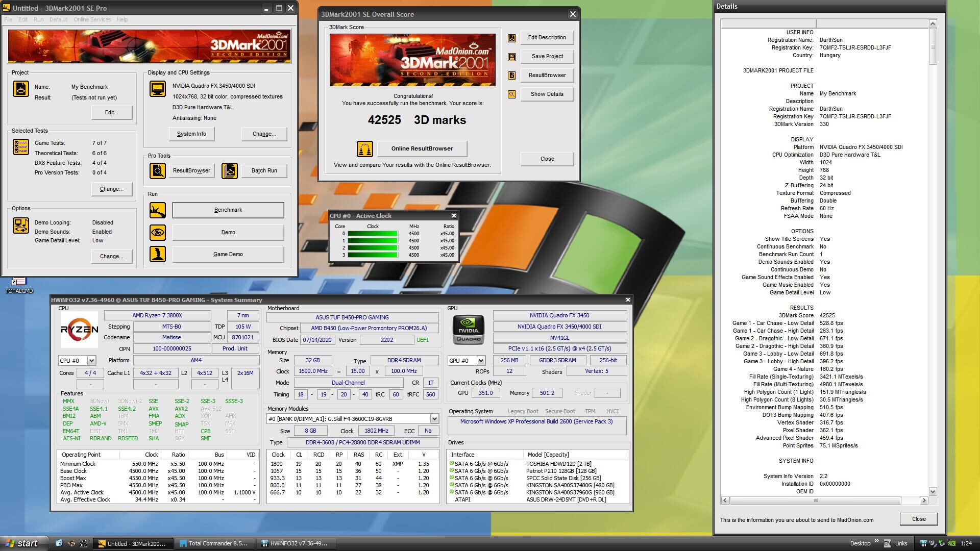Viewport: 980px width, 551px height.
Task: Close the Overall Score dialog via Close button
Action: (547, 159)
